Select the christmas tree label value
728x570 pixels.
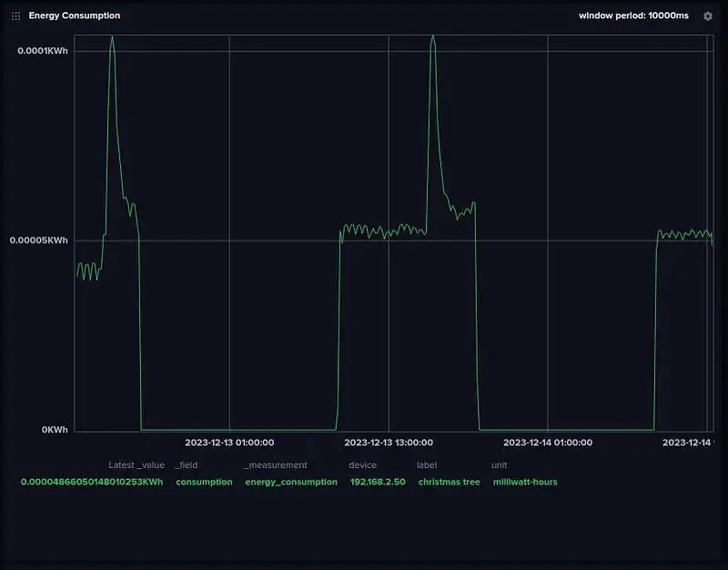click(x=449, y=482)
